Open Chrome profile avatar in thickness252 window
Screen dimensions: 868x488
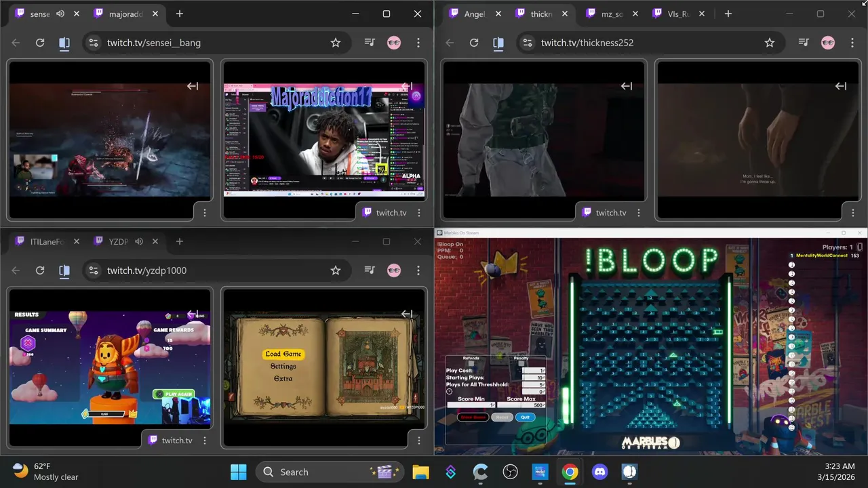828,43
